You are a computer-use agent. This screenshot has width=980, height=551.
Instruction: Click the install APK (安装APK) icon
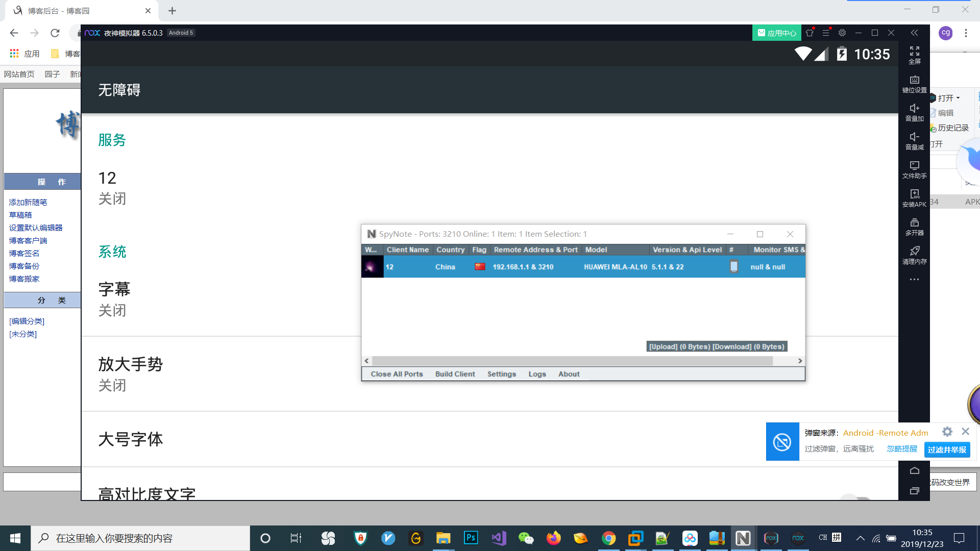click(914, 194)
